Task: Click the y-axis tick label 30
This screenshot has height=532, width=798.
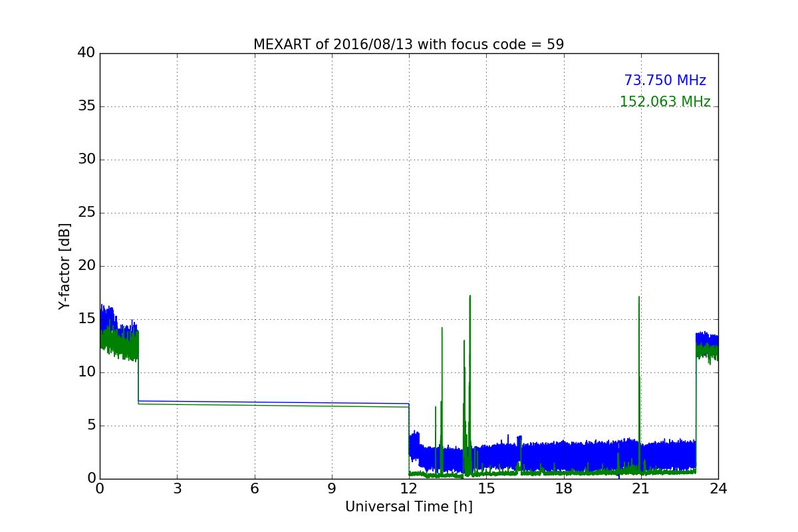Action: (x=86, y=160)
